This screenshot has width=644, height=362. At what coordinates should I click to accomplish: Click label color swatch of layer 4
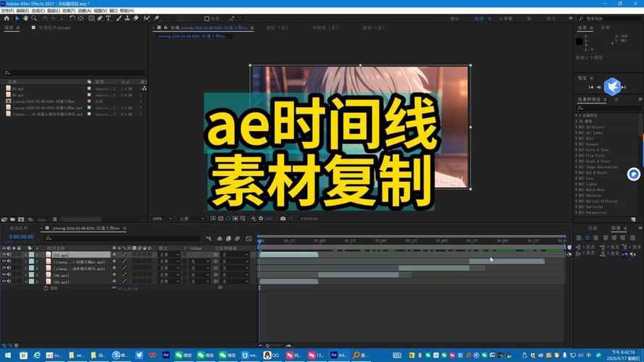[31, 274]
